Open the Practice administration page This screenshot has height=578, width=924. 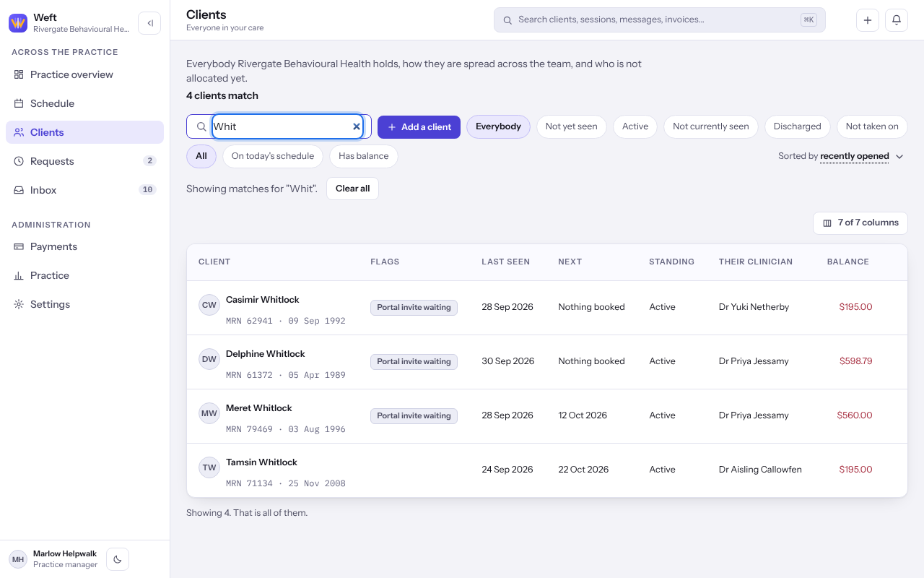(x=85, y=275)
